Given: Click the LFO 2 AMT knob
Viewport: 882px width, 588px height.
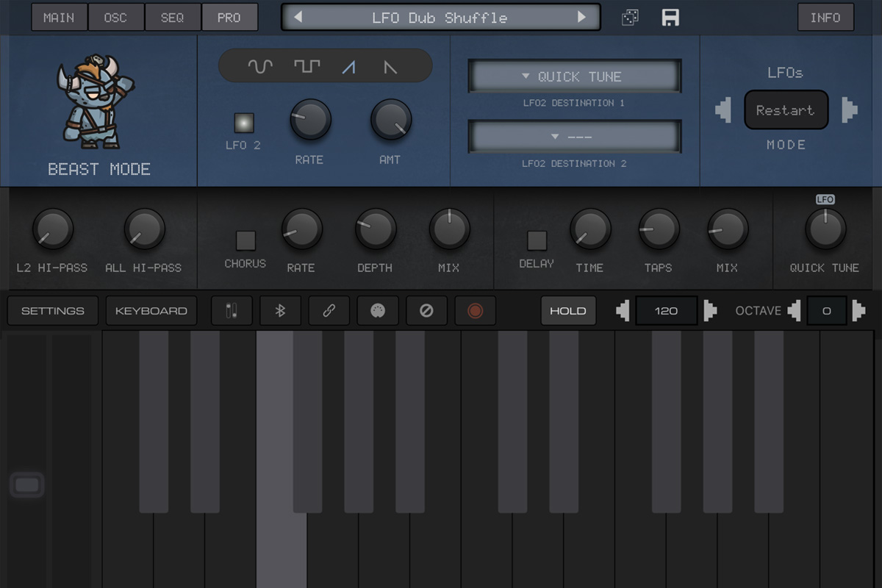Looking at the screenshot, I should pos(391,120).
